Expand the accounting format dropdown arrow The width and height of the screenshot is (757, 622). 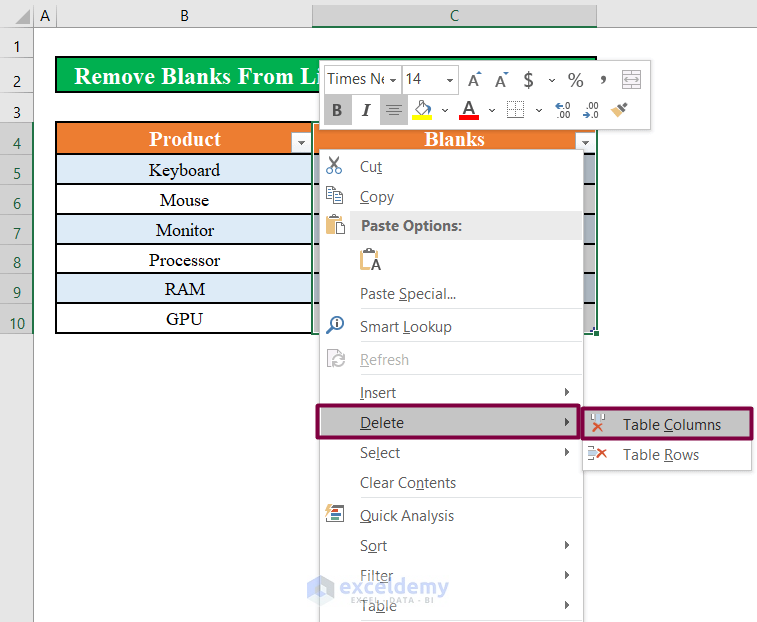click(551, 80)
